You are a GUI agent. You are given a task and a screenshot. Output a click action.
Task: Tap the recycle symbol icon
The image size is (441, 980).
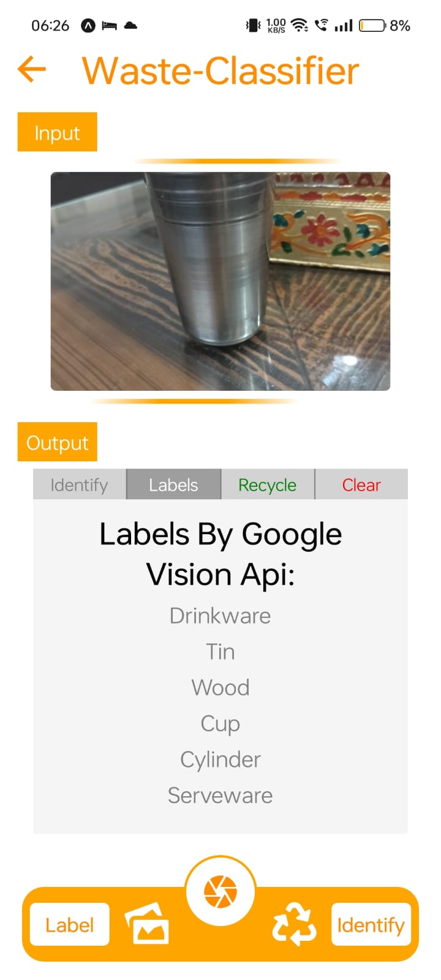[x=294, y=924]
